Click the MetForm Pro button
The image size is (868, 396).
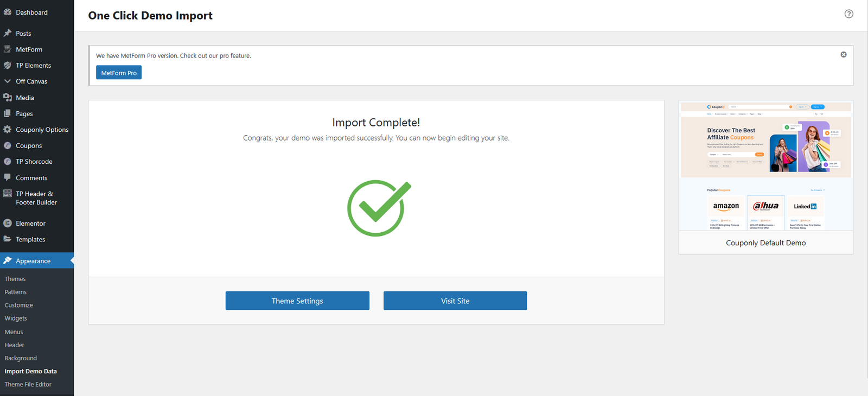point(119,73)
